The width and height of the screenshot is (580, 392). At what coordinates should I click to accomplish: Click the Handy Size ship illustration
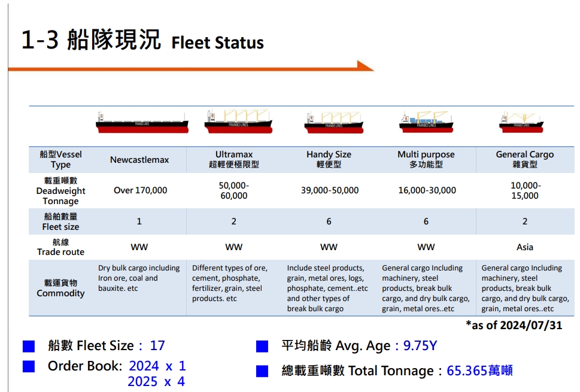pos(333,123)
